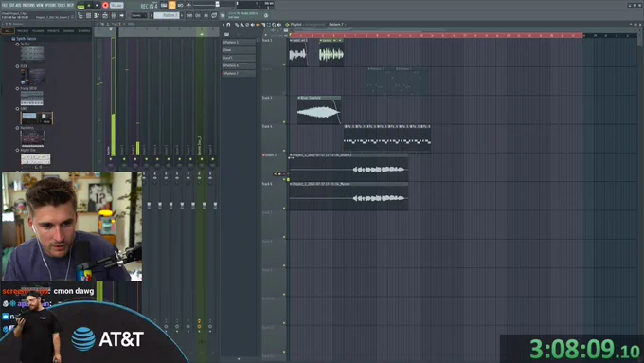
Task: Open the OPTIONS menu
Action: click(x=50, y=6)
